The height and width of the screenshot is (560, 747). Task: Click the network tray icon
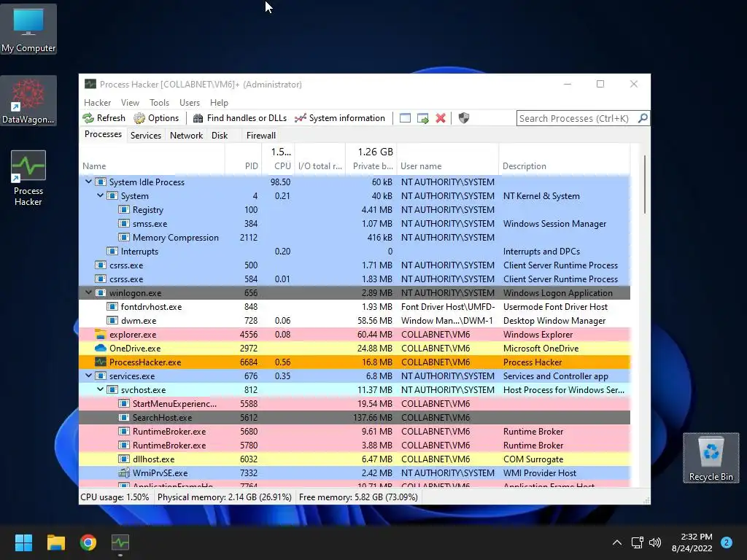point(637,542)
